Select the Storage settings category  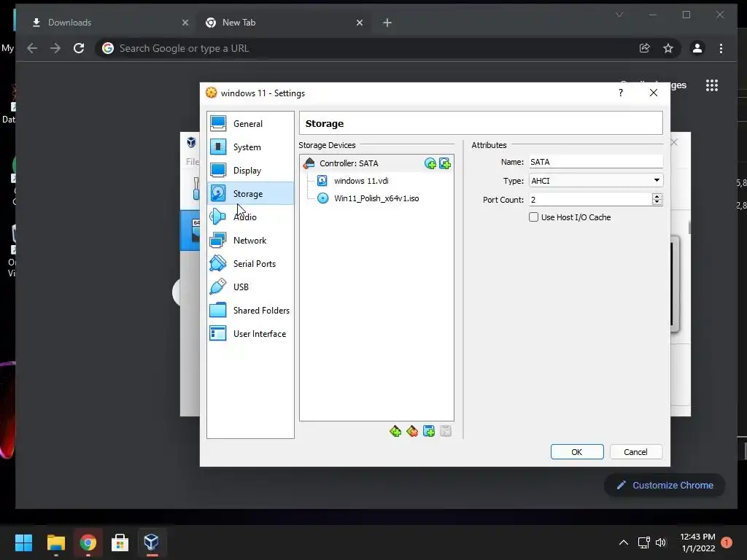tap(250, 194)
